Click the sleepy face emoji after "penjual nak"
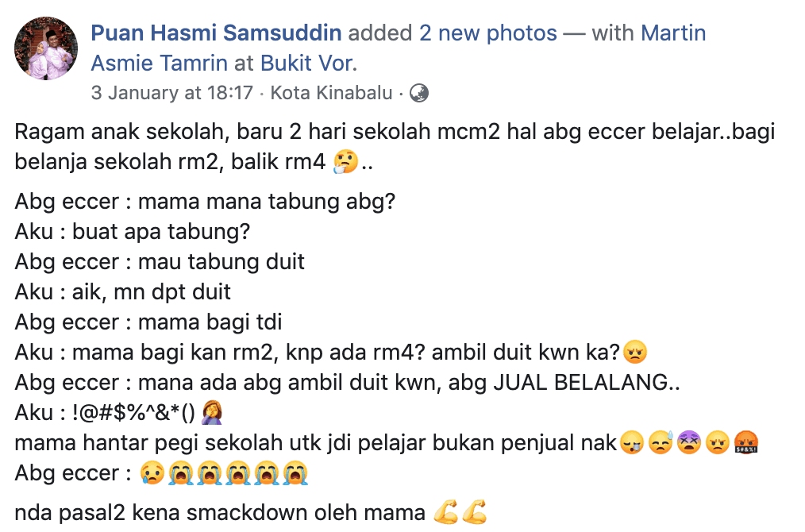 (630, 443)
